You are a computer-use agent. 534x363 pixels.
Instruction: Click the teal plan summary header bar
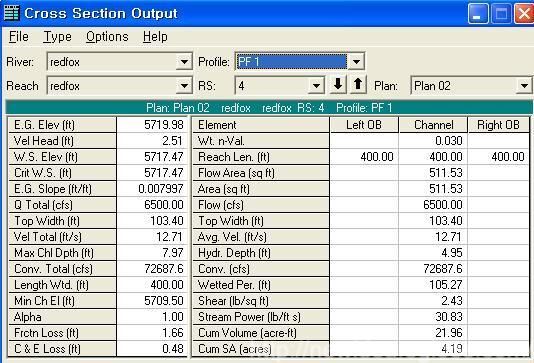(x=269, y=108)
